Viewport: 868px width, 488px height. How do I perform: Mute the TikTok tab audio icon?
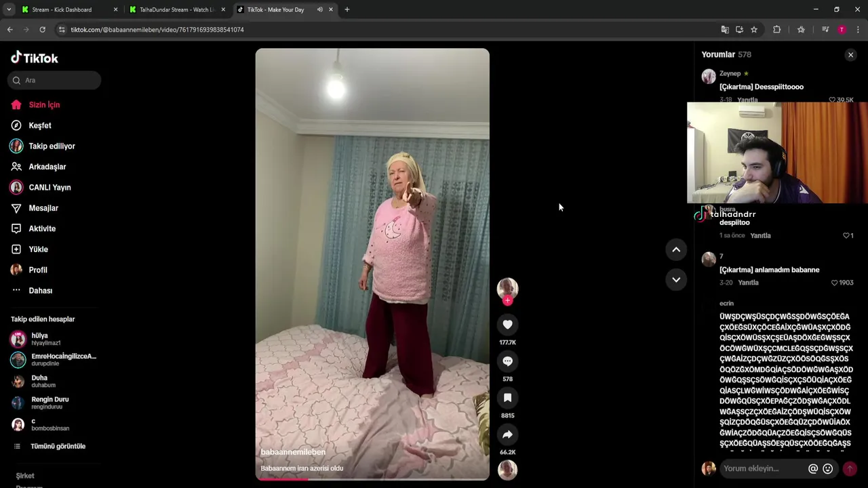pos(319,9)
